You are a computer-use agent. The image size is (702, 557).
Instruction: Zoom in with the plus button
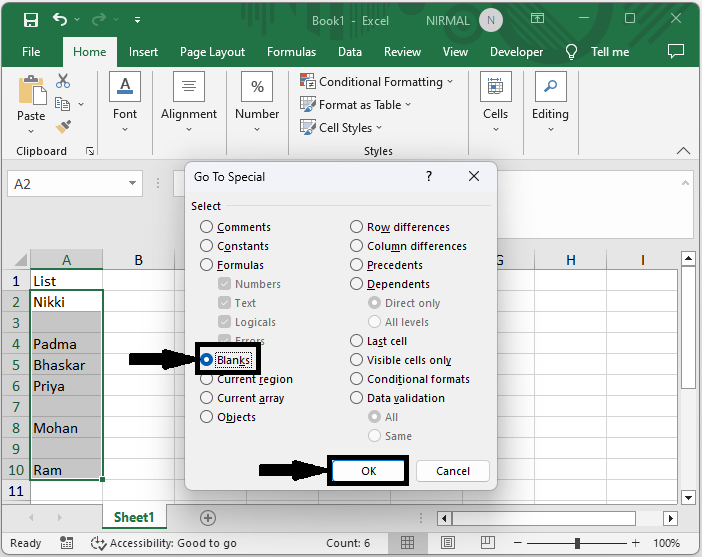click(x=635, y=543)
